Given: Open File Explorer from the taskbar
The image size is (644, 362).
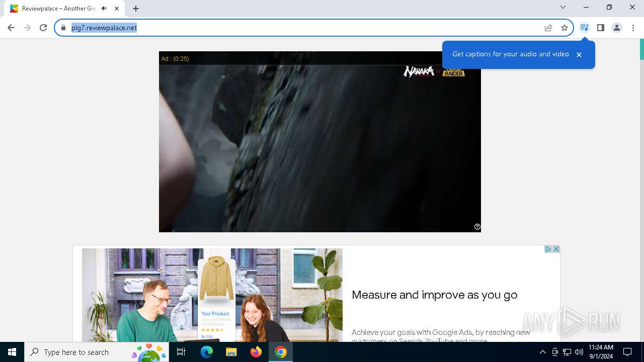Looking at the screenshot, I should [x=231, y=352].
